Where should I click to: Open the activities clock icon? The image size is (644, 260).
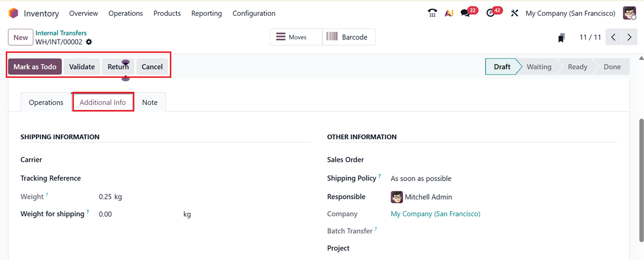pos(490,13)
